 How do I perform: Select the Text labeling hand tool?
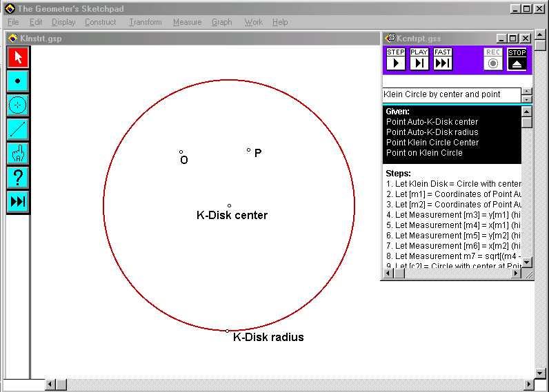point(18,153)
